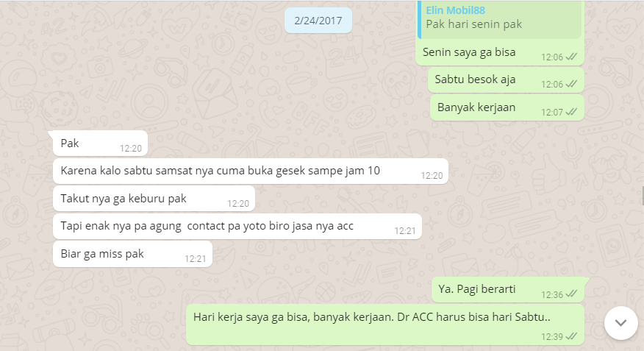Click delivery ticks on 'Ya. Pagi berarti'

pos(571,294)
